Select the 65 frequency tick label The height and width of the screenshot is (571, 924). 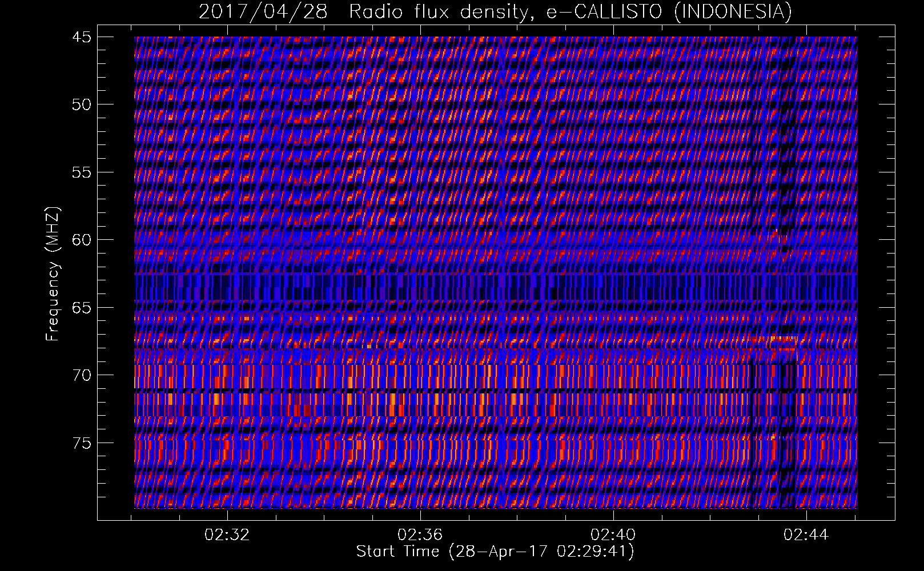pyautogui.click(x=81, y=308)
